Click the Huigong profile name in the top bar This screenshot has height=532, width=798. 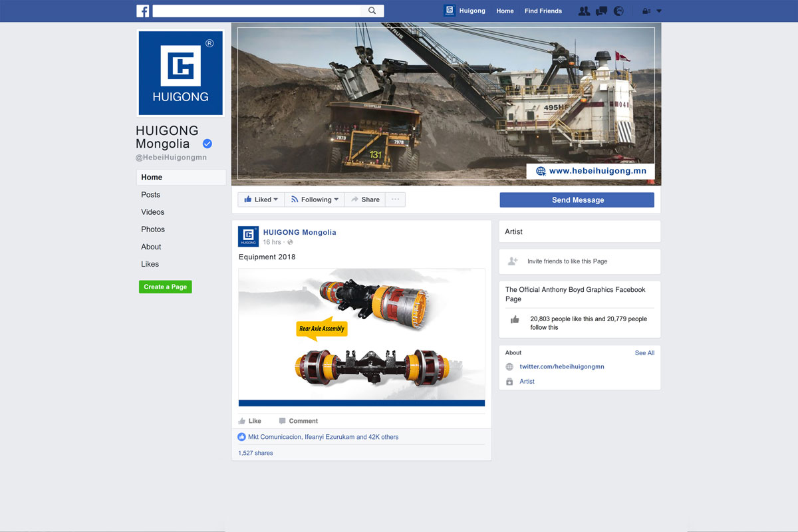coord(472,11)
